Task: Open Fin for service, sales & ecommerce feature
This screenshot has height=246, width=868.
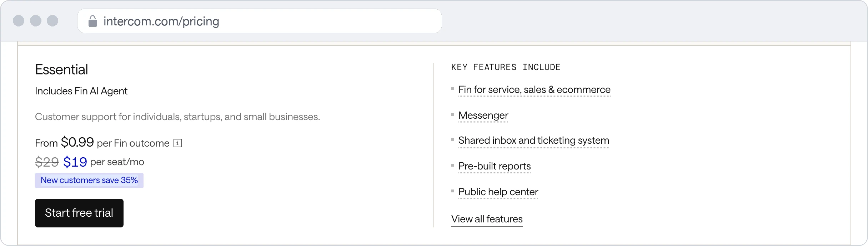Action: pos(534,90)
